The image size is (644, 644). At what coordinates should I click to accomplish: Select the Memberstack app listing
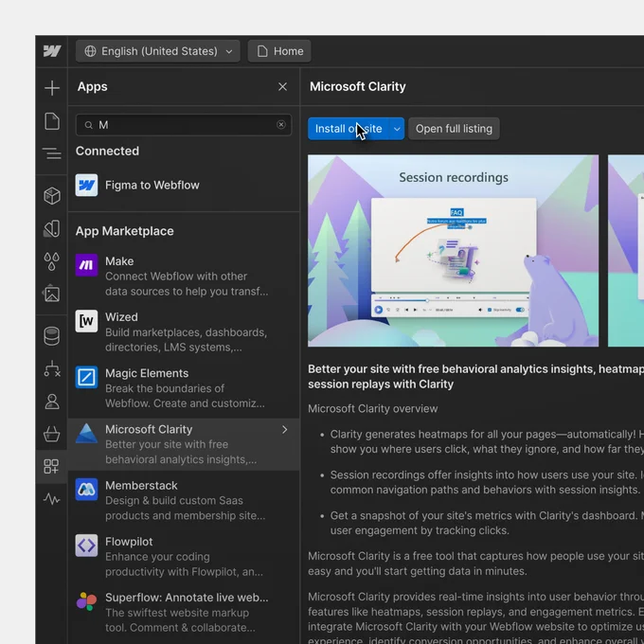(x=184, y=500)
